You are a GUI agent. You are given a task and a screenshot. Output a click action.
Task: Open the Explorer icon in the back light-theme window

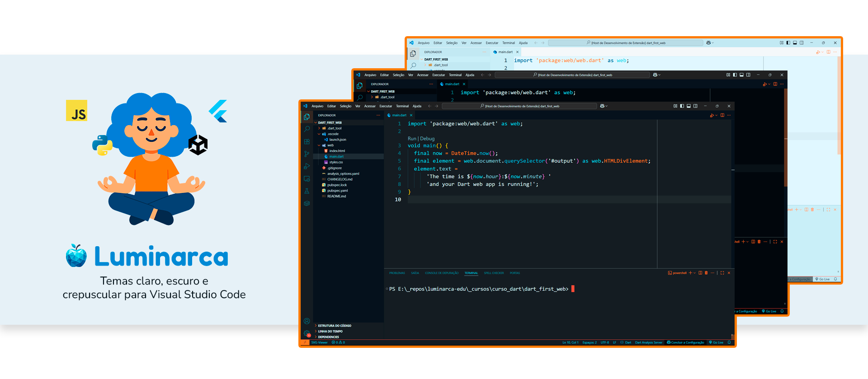tap(413, 53)
